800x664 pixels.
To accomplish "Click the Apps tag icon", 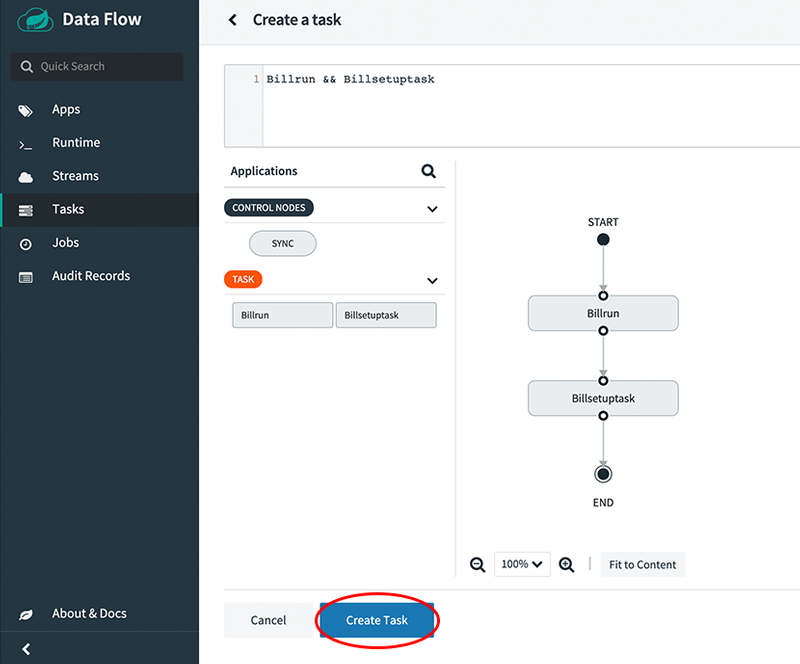I will (x=26, y=111).
